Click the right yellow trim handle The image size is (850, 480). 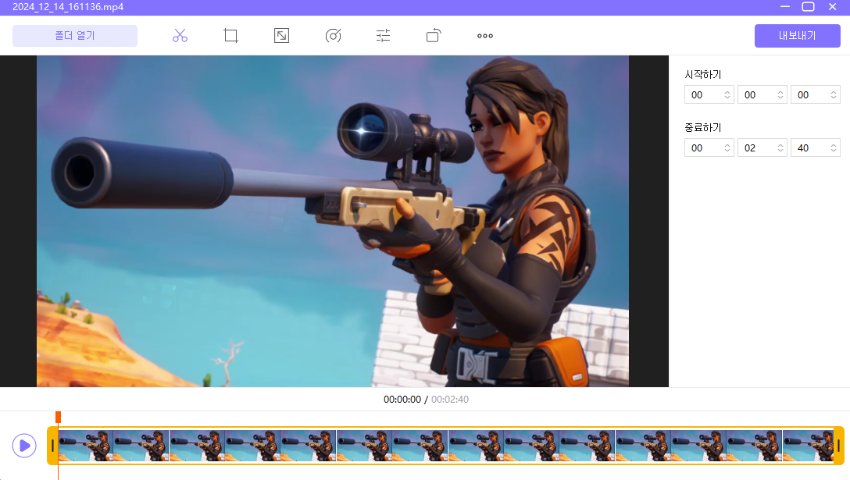(x=838, y=446)
